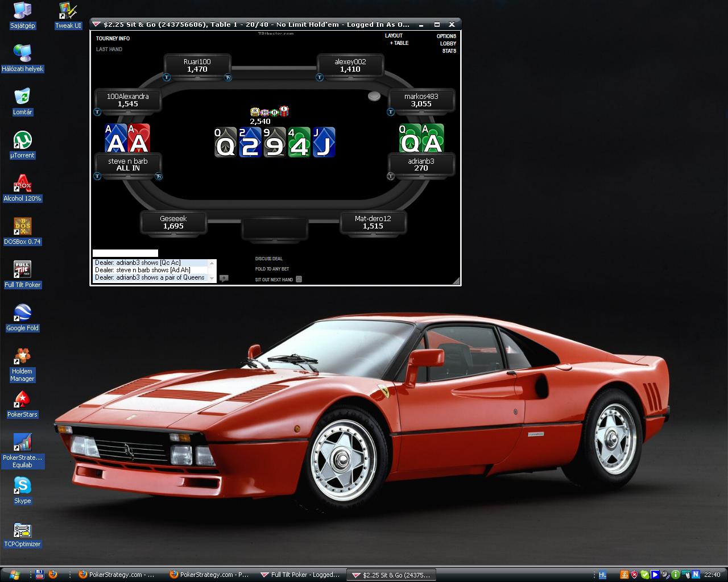Click the dealer button chip near markos483
This screenshot has height=582, width=728.
[x=374, y=96]
